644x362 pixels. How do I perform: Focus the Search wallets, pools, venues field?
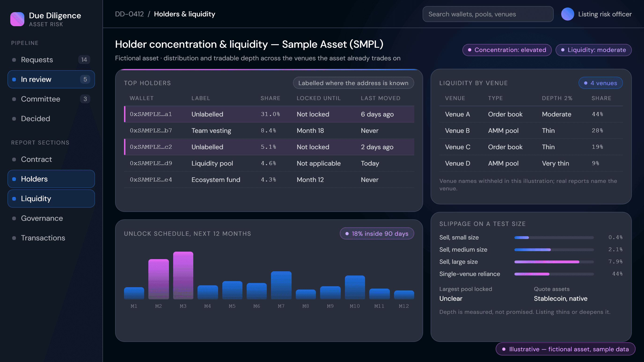click(488, 14)
